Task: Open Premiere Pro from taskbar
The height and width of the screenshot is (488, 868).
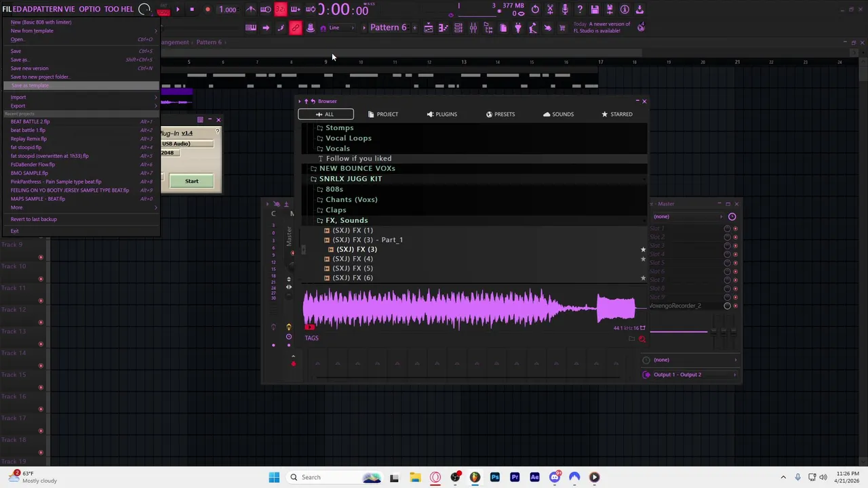Action: (515, 477)
